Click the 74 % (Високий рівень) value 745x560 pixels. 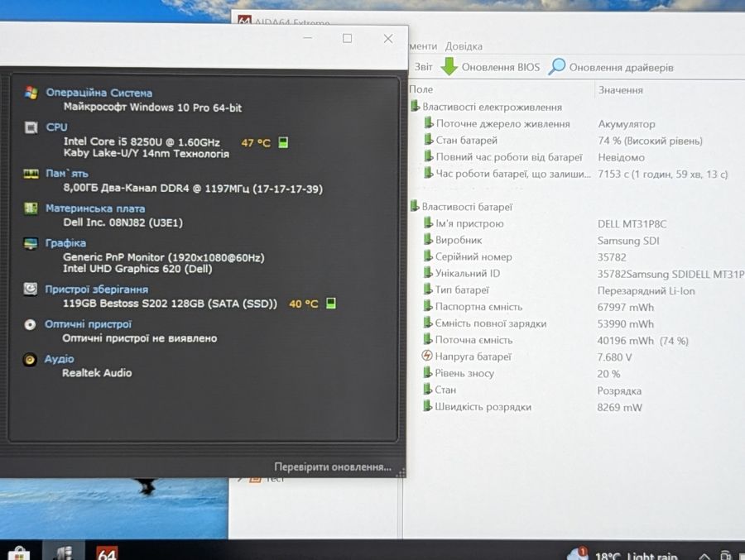pos(650,141)
